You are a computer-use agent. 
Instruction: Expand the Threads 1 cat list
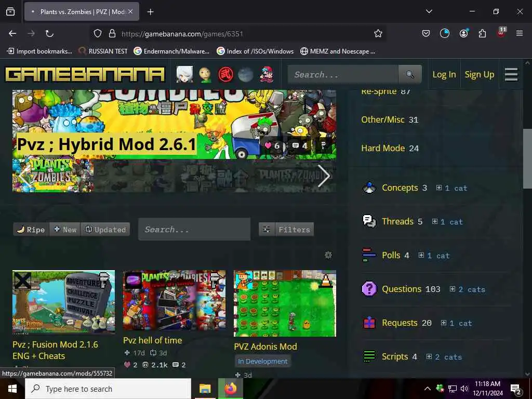click(447, 221)
